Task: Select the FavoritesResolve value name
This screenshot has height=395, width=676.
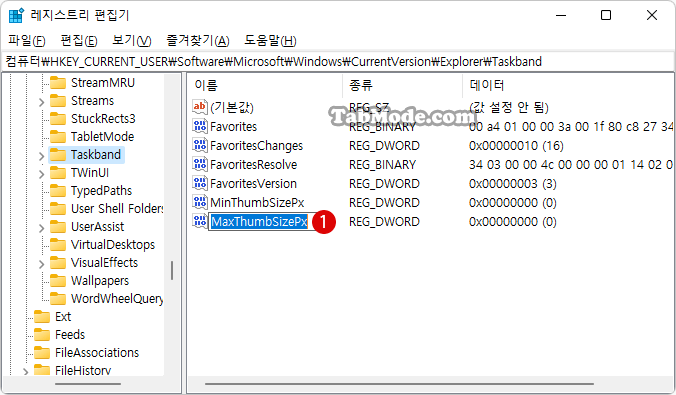Action: pos(254,165)
